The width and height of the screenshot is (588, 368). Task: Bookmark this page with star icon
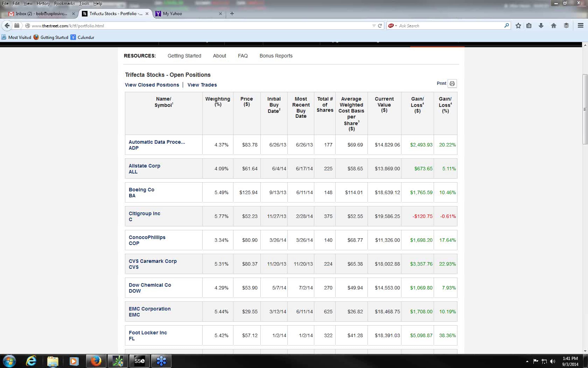coord(518,26)
